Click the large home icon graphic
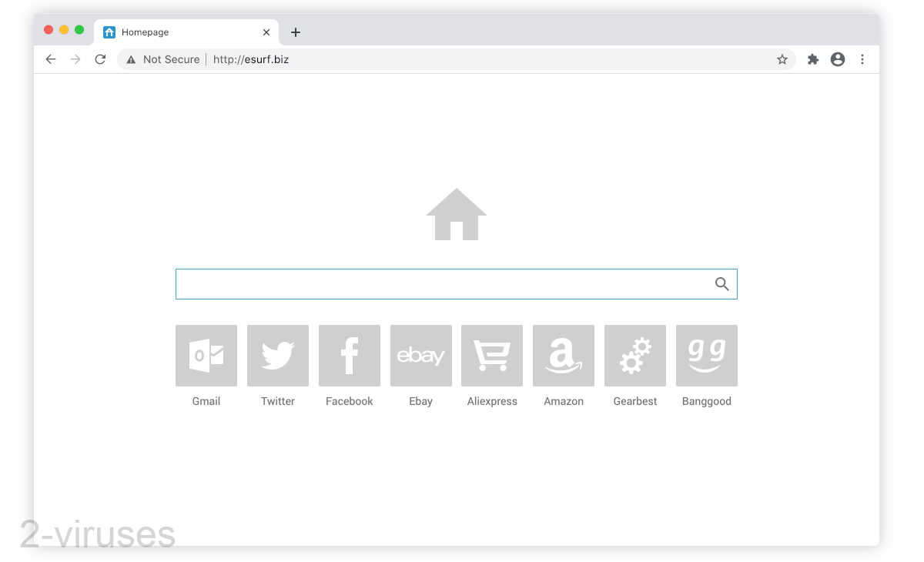 click(456, 215)
